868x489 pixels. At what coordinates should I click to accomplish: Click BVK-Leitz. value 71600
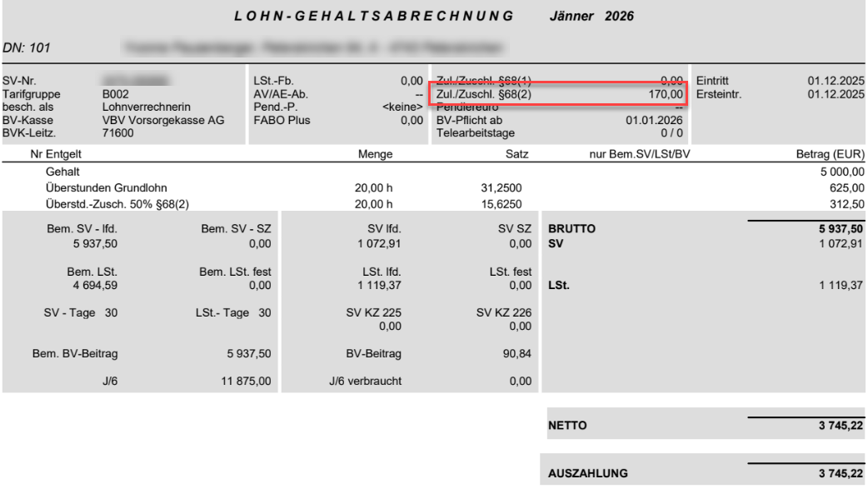118,133
